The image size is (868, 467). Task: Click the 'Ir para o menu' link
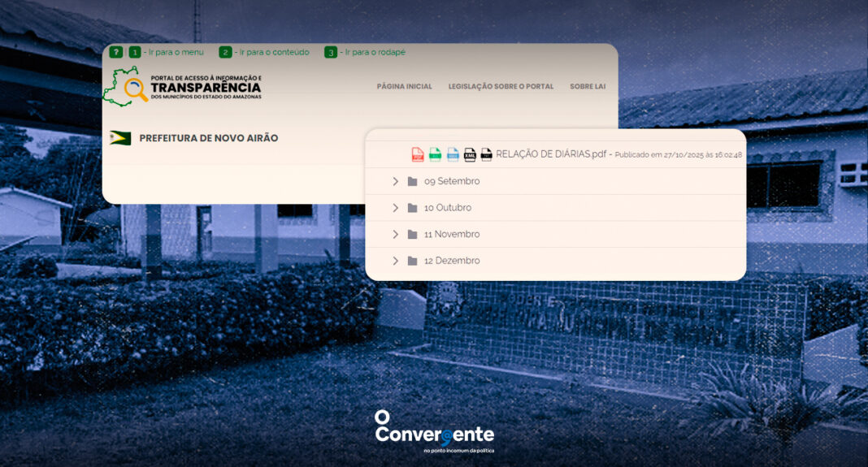tap(175, 52)
